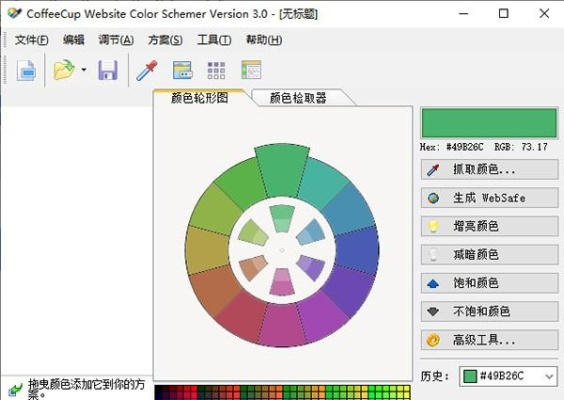Pick the inner light blue wedge

pos(311,232)
